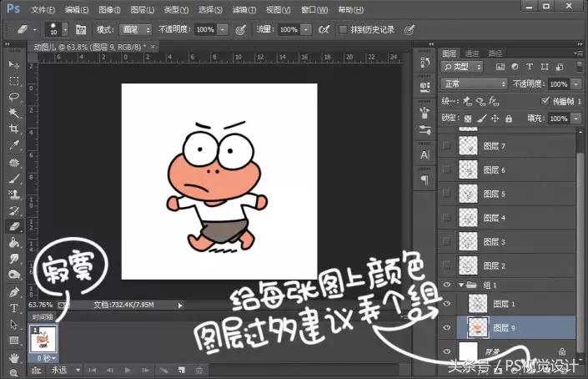This screenshot has width=588, height=379.
Task: Select the Magic Wand tool
Action: click(x=14, y=113)
